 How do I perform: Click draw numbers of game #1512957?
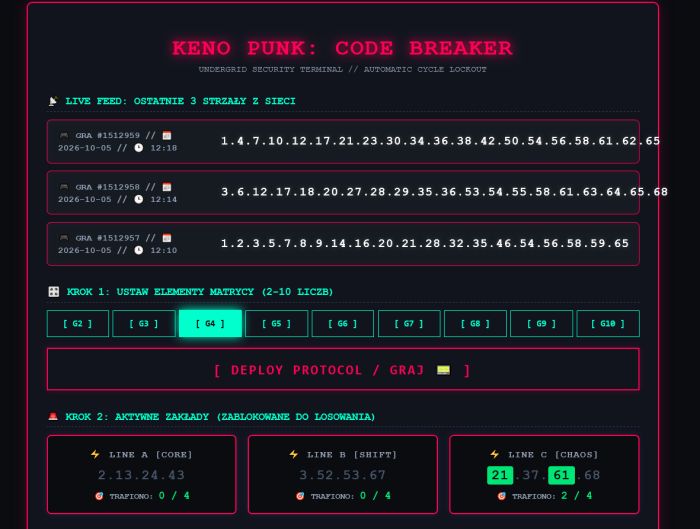[x=425, y=243]
